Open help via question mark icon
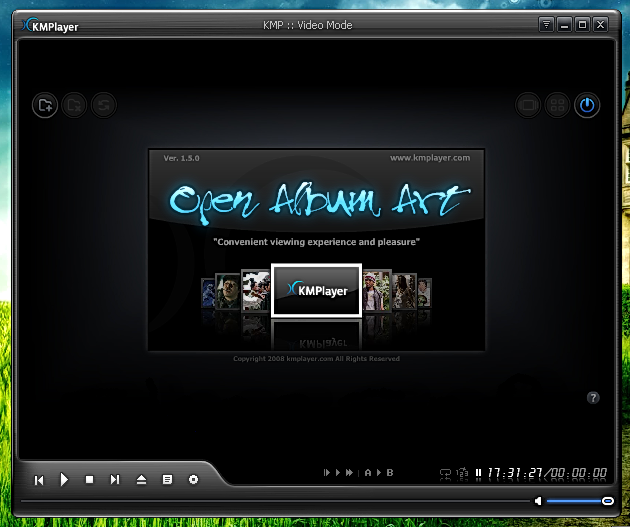This screenshot has height=527, width=630. click(593, 398)
